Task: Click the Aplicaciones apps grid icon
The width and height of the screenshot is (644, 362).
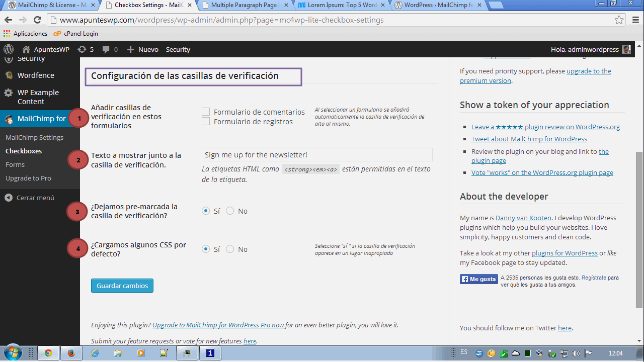Action: [x=7, y=34]
